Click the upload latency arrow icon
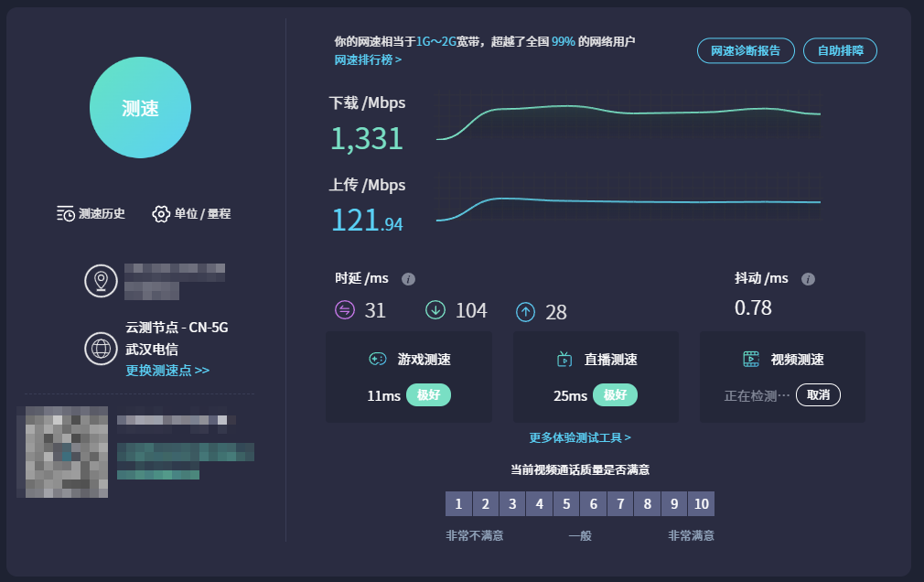 pos(525,311)
